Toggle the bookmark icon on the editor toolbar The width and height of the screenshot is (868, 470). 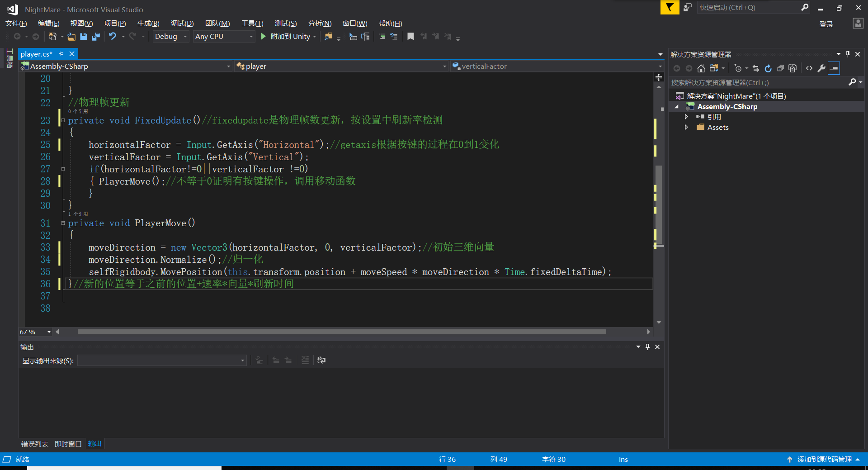pos(410,36)
